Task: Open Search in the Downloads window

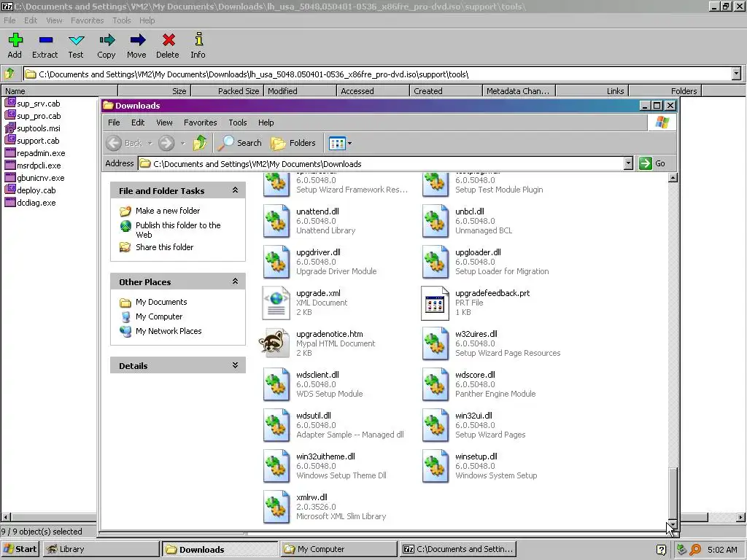Action: coord(239,143)
